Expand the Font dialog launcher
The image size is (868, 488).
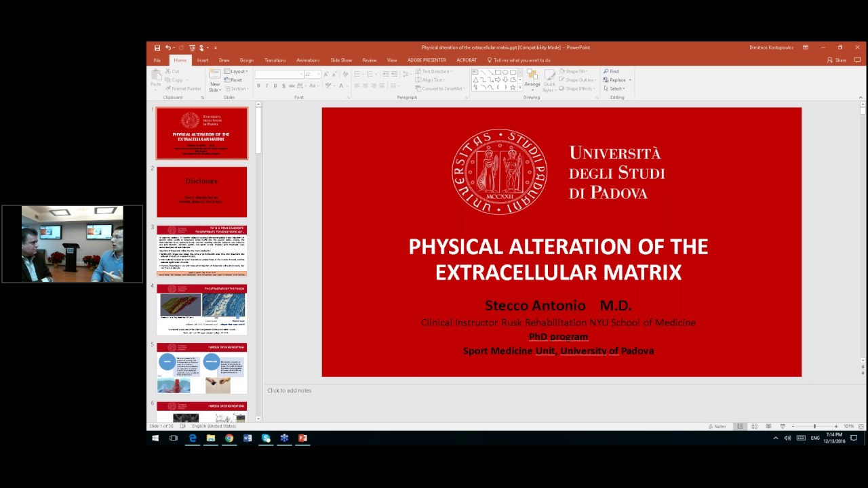348,98
